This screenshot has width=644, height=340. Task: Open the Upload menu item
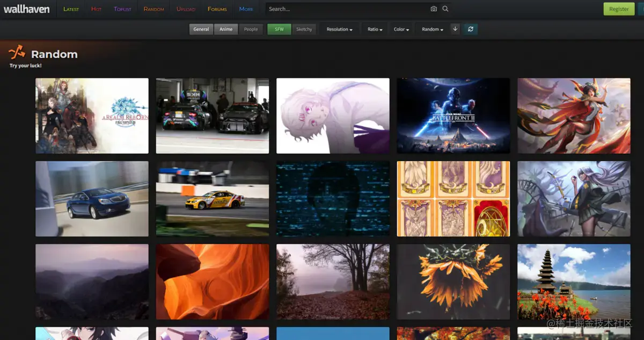tap(186, 9)
